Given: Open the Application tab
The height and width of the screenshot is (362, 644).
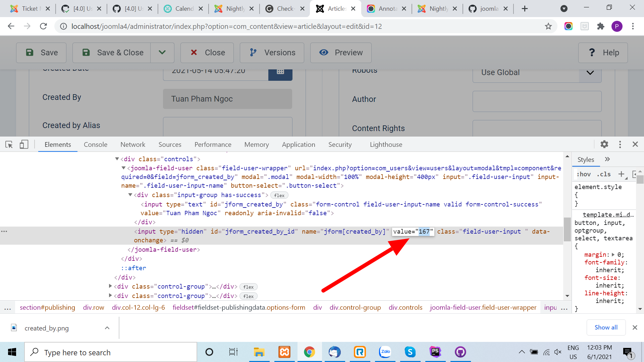Looking at the screenshot, I should [x=299, y=144].
